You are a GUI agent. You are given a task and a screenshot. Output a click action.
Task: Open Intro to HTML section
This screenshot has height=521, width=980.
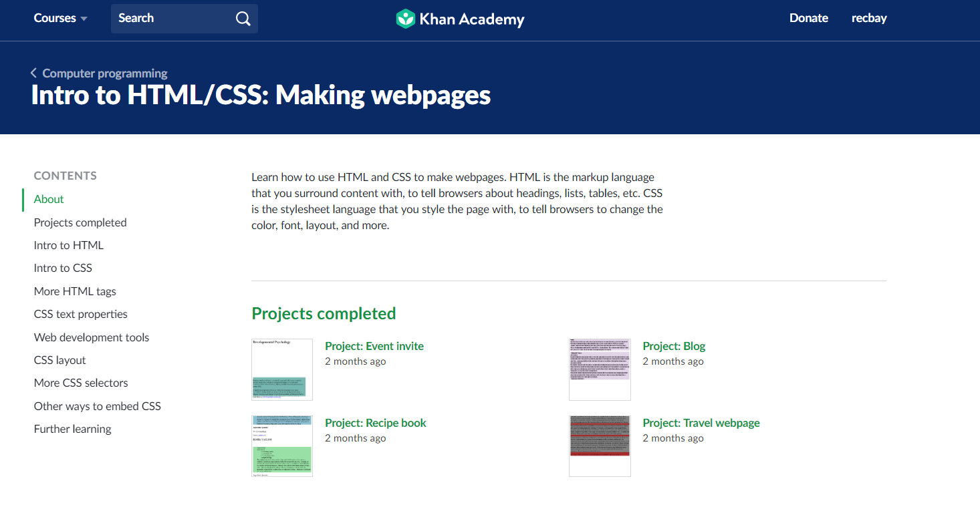69,245
